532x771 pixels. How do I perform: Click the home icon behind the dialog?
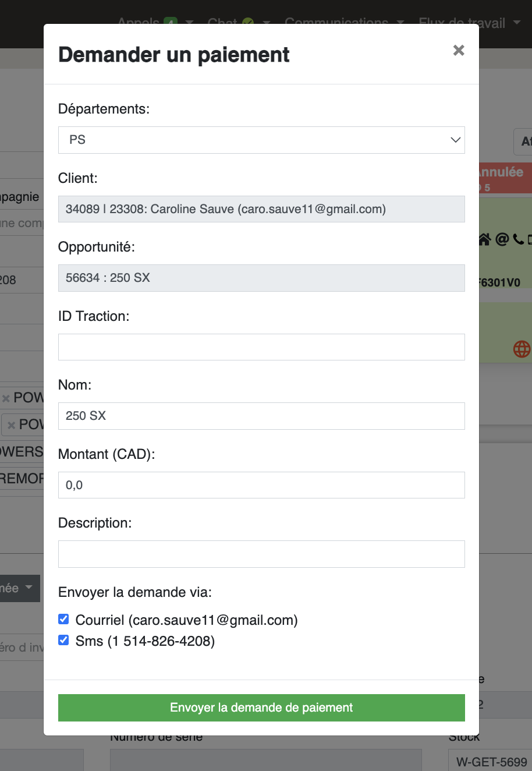[484, 239]
